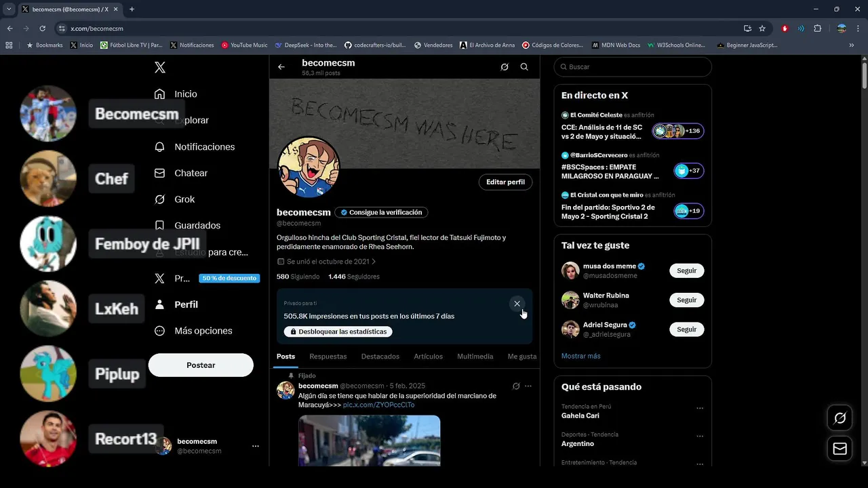The width and height of the screenshot is (868, 488).
Task: Click the X logo in sidebar
Action: 160,67
